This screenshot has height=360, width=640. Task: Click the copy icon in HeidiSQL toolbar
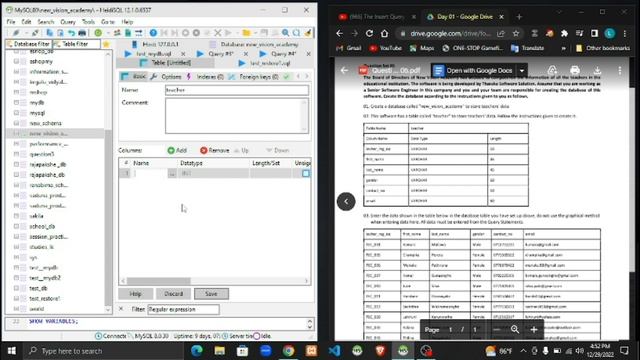(x=49, y=33)
